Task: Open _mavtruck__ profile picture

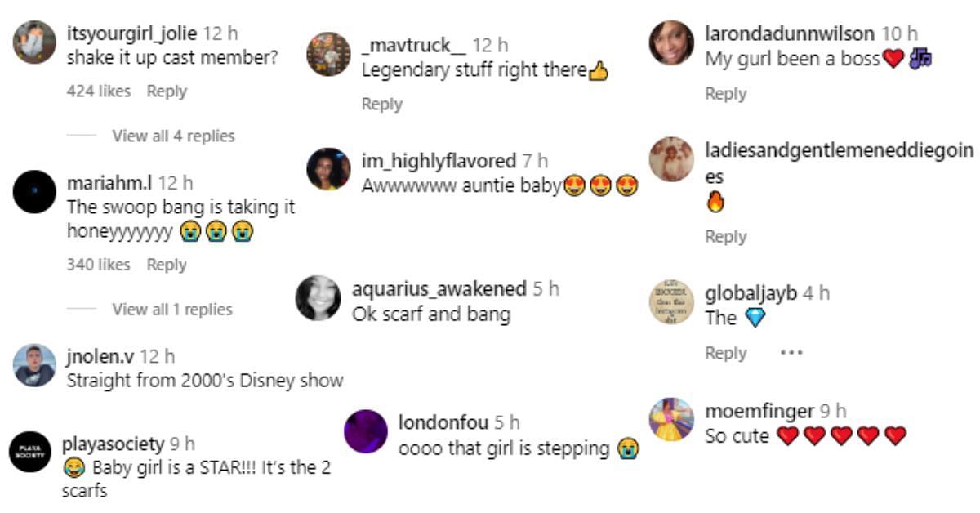Action: 328,54
